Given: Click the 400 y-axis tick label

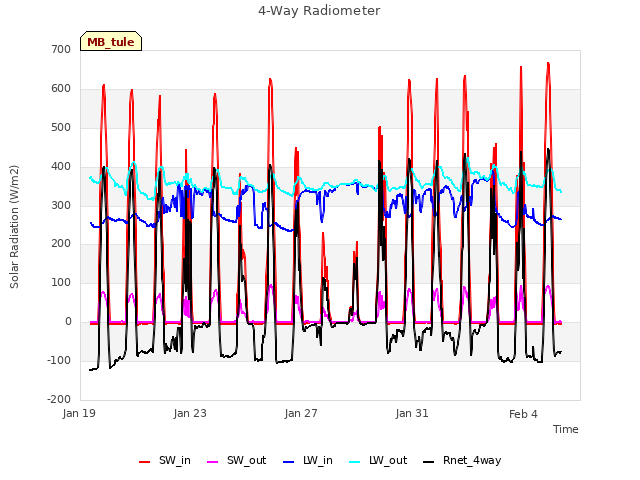Looking at the screenshot, I should pos(61,167).
